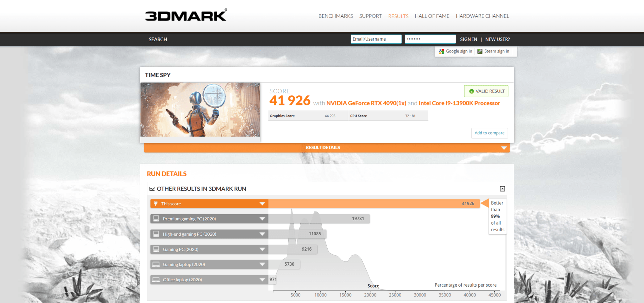This screenshot has width=644, height=303.
Task: Click the orange 41926 score bar
Action: pyautogui.click(x=374, y=204)
